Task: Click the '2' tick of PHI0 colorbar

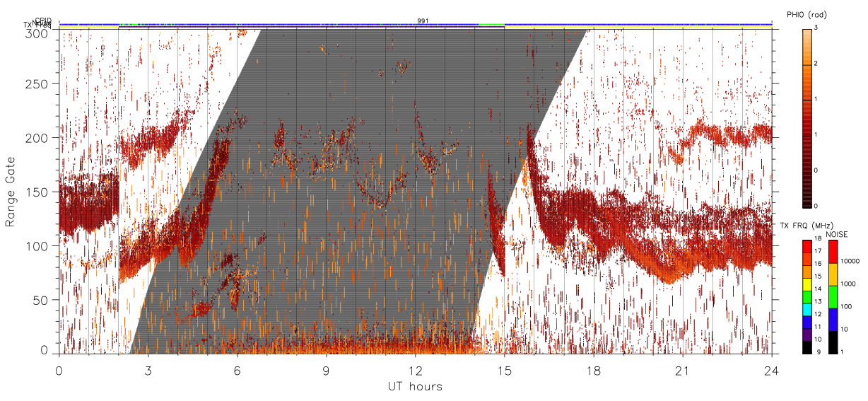Action: (816, 64)
